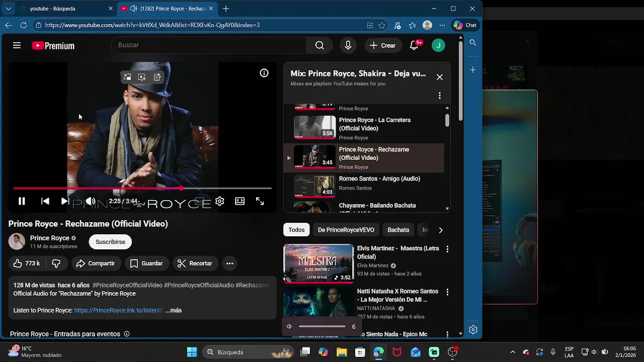Click the mini volume popup speaker icon
Image resolution: width=644 pixels, height=362 pixels.
point(289,327)
